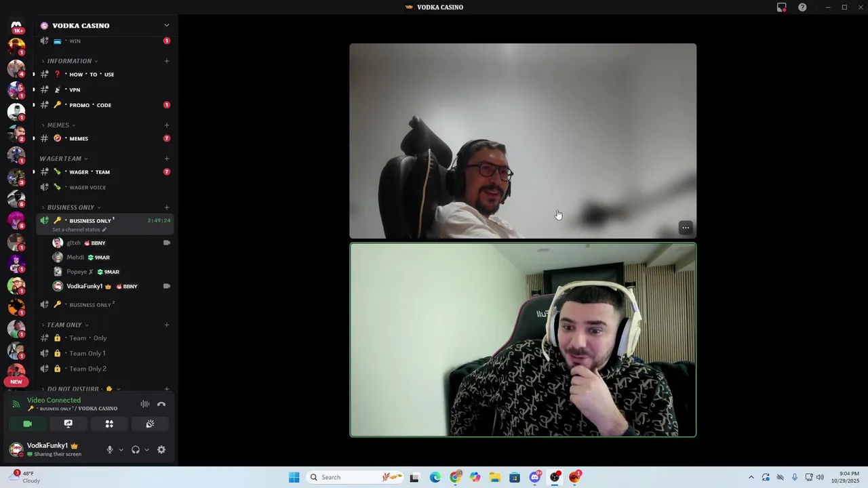Screen dimensions: 868x488
Task: Open Microsoft Store from taskbar
Action: point(515,477)
